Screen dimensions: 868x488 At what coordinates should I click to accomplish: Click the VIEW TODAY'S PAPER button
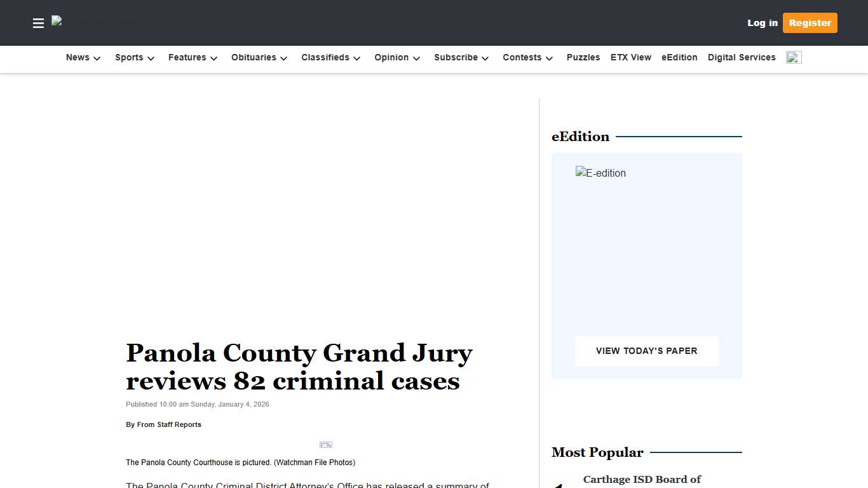click(x=646, y=351)
